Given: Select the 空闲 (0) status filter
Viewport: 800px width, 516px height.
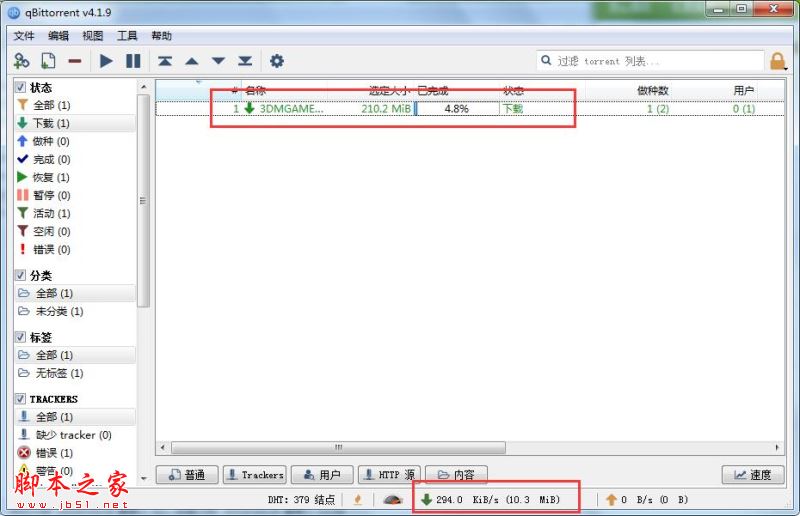Looking at the screenshot, I should tap(76, 231).
